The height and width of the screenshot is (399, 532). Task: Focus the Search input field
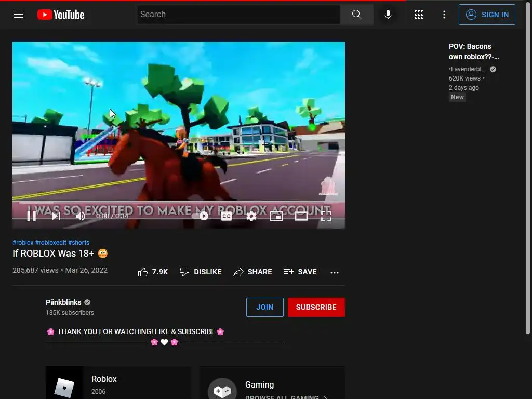238,14
